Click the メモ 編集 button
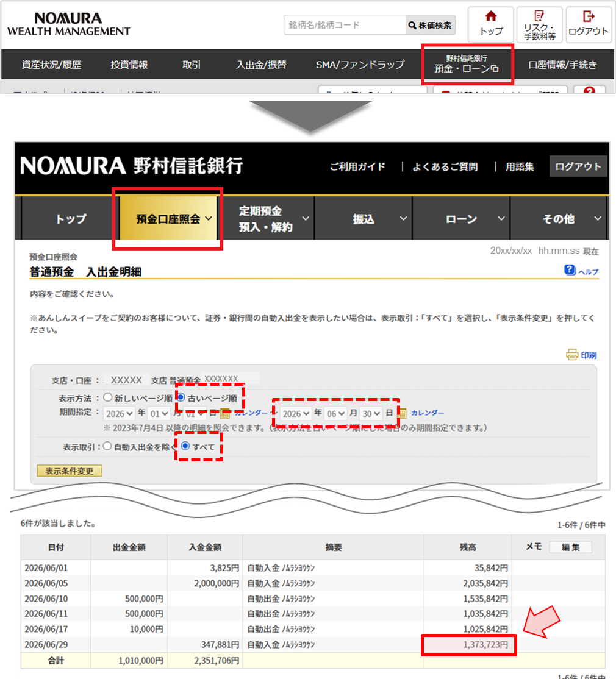The height and width of the screenshot is (679, 616). [x=570, y=547]
